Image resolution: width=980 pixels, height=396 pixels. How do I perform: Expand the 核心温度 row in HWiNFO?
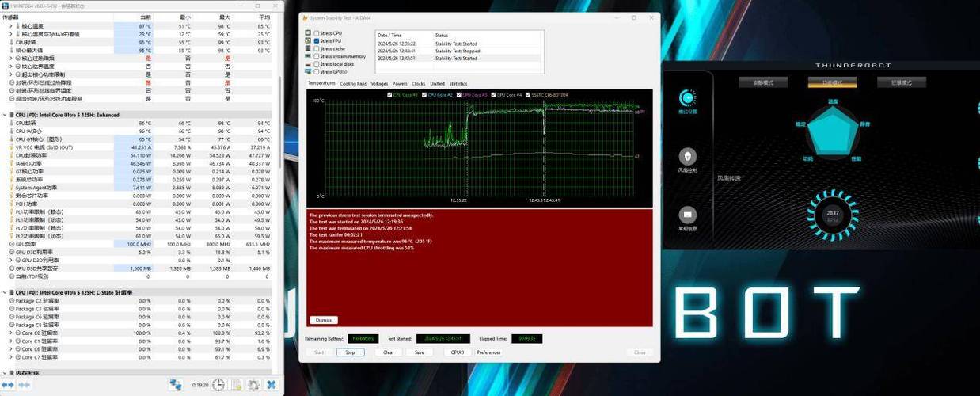pos(10,26)
